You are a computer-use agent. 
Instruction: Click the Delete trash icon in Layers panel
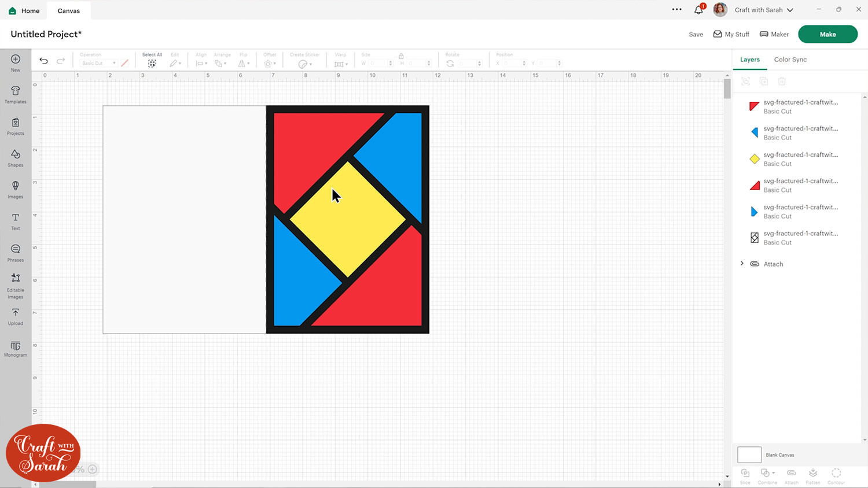click(782, 82)
